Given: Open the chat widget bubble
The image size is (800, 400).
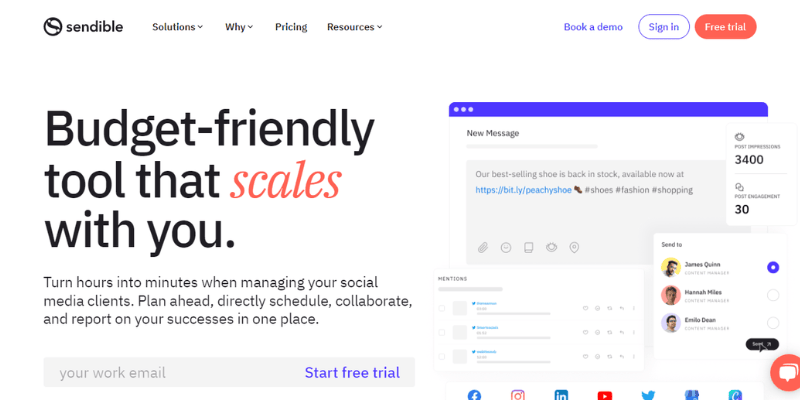Looking at the screenshot, I should [x=787, y=373].
